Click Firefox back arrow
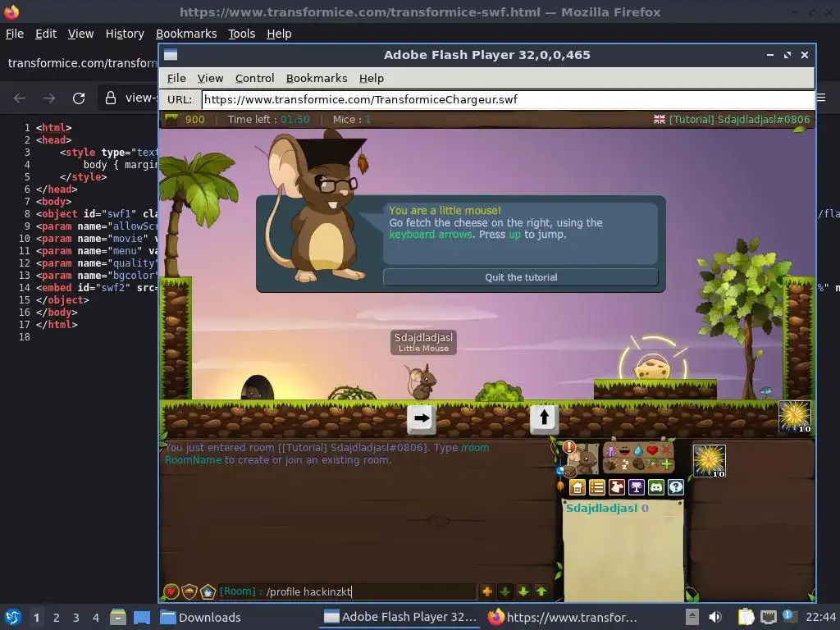Image resolution: width=840 pixels, height=630 pixels. pyautogui.click(x=20, y=98)
